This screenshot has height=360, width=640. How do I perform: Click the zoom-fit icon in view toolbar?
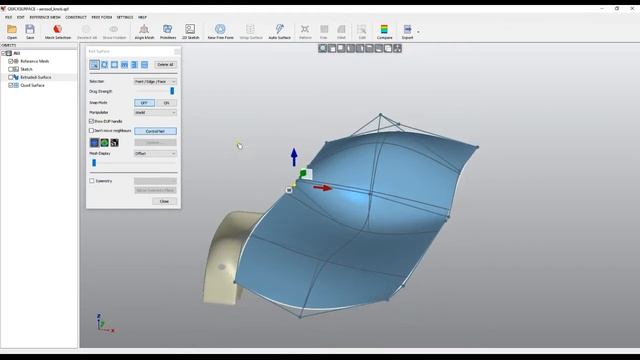322,49
